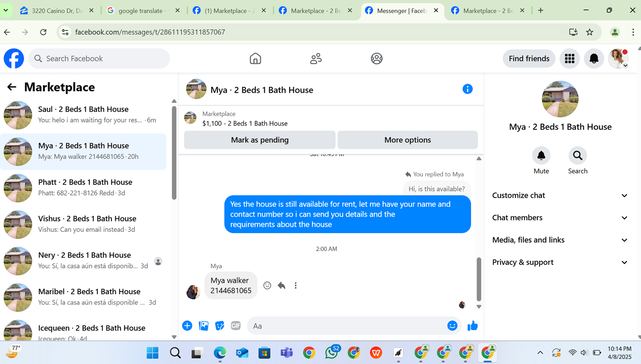Mute the Mya conversation
The height and width of the screenshot is (364, 641).
tap(541, 156)
